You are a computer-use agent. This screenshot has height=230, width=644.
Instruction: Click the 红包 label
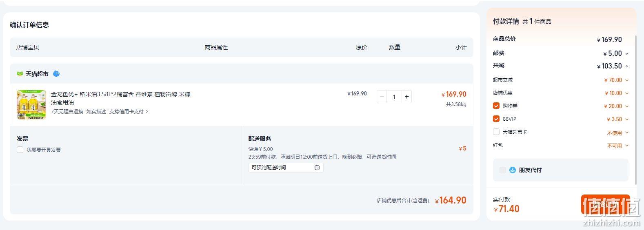pyautogui.click(x=498, y=145)
